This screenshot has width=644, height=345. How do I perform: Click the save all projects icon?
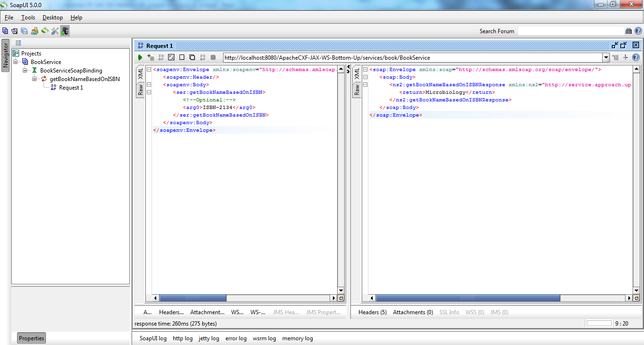click(x=24, y=31)
